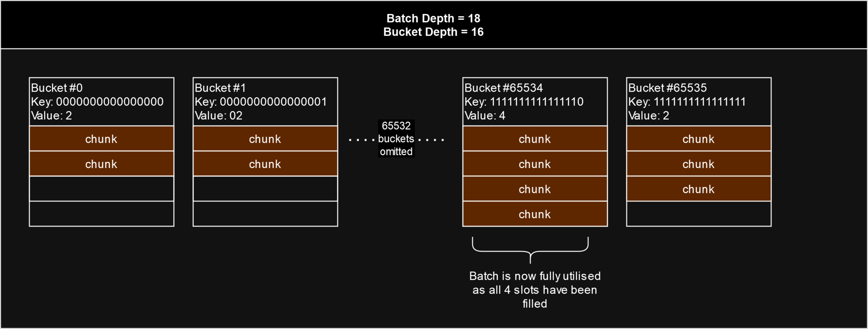Screen dimensions: 868x329
Task: Click the first chunk in Bucket #0
Action: [101, 139]
